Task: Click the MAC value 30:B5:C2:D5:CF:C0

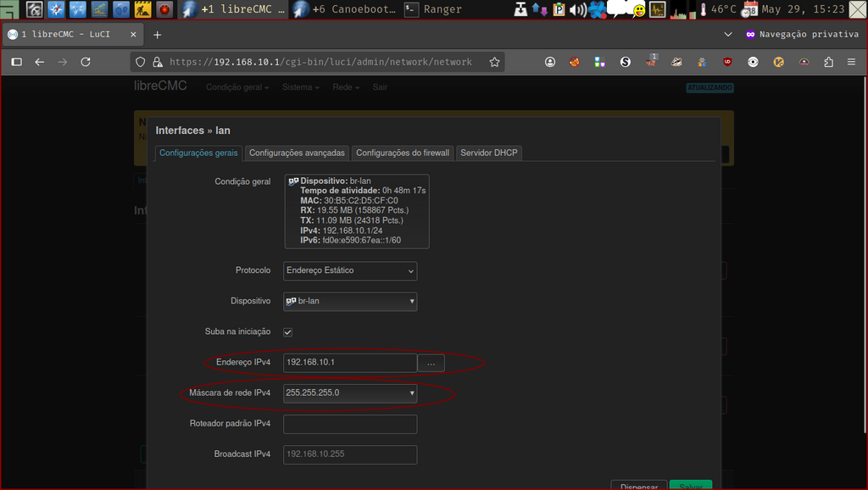Action: [360, 200]
